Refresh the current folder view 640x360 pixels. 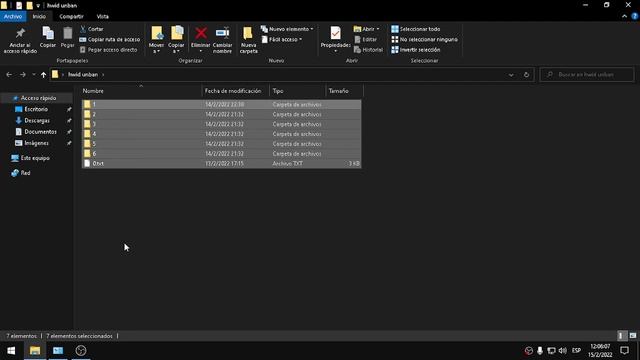(x=527, y=75)
